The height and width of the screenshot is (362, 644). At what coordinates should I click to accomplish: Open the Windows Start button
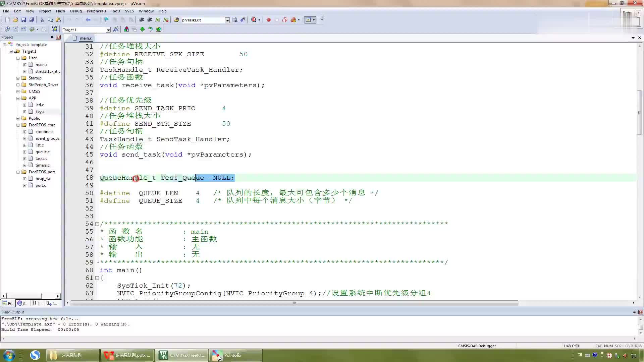click(9, 355)
